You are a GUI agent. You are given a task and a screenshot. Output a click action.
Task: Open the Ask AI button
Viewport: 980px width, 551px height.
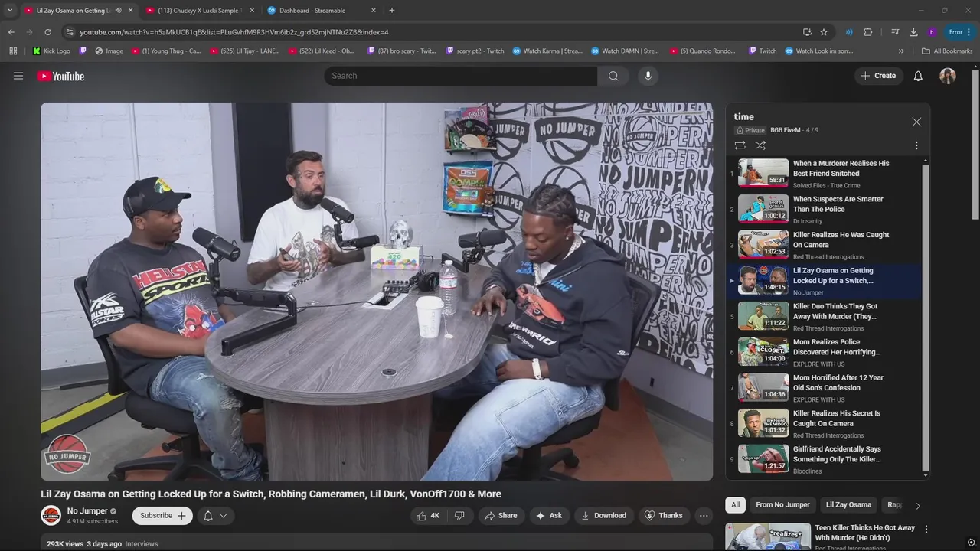pyautogui.click(x=549, y=516)
